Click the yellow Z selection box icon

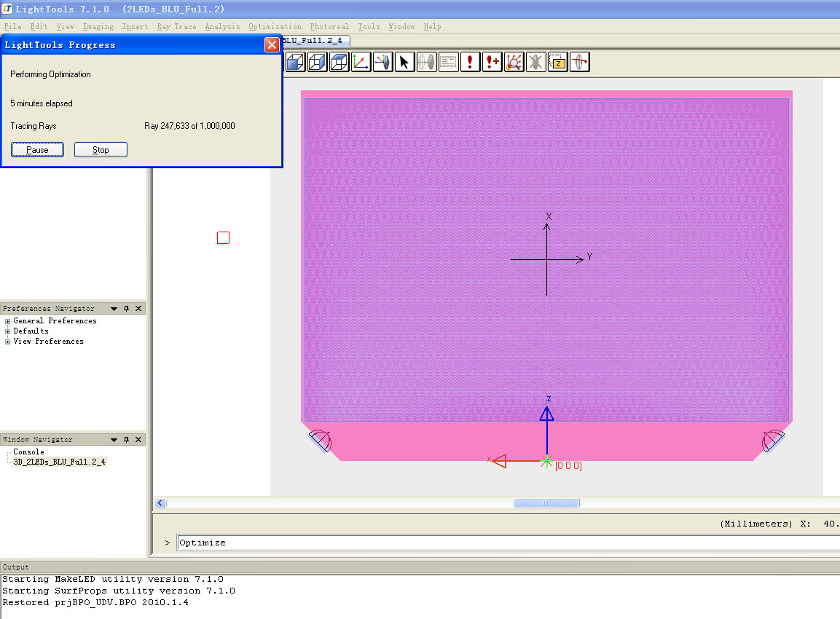[x=557, y=62]
